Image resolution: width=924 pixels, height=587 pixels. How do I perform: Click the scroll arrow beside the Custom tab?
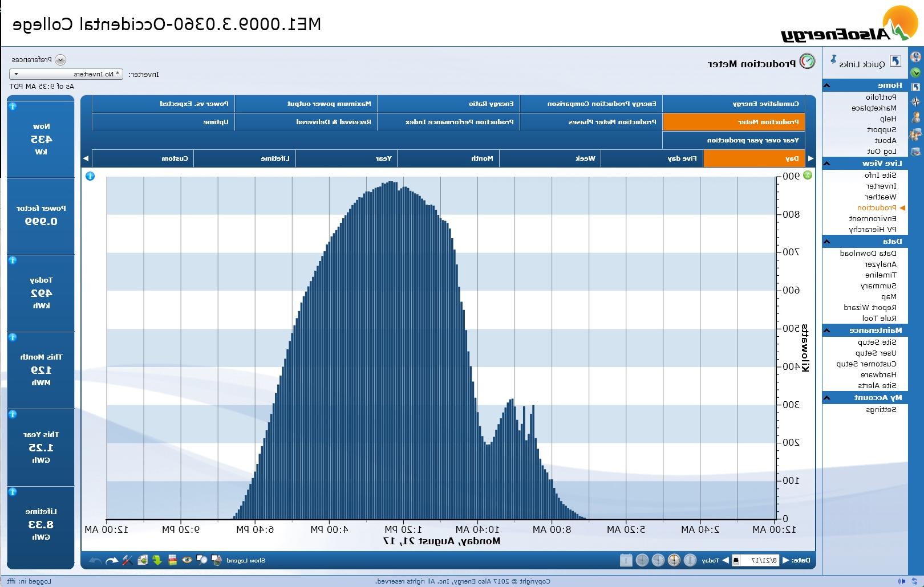[x=86, y=158]
